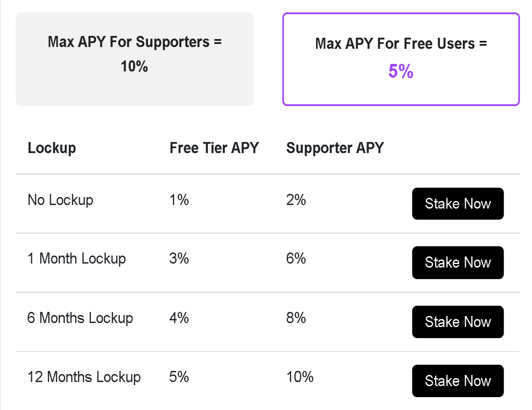Click Stake Now for 1 Month Lockup
This screenshot has height=410, width=532.
click(x=458, y=263)
